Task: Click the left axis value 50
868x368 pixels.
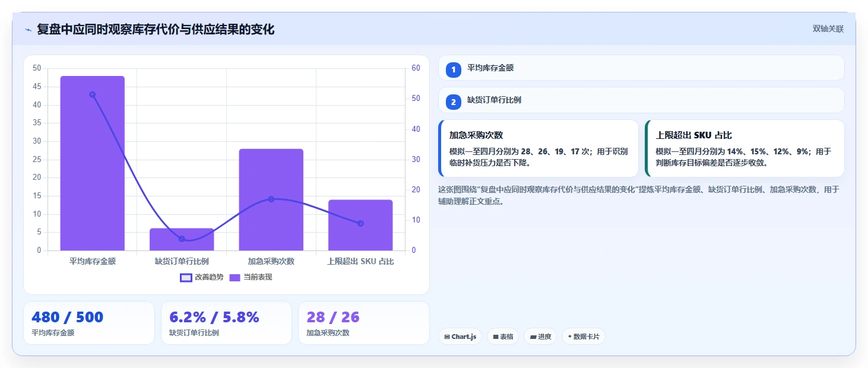Action: pos(37,68)
